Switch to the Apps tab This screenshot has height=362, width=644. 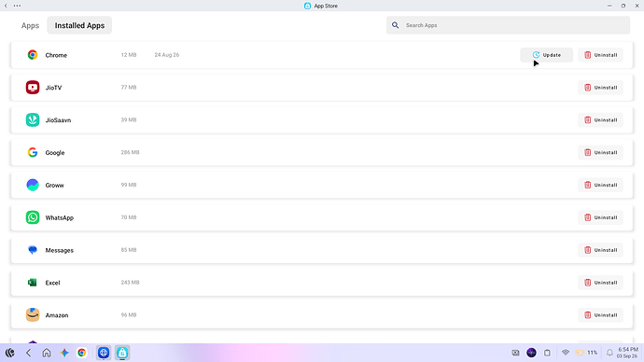pyautogui.click(x=30, y=25)
